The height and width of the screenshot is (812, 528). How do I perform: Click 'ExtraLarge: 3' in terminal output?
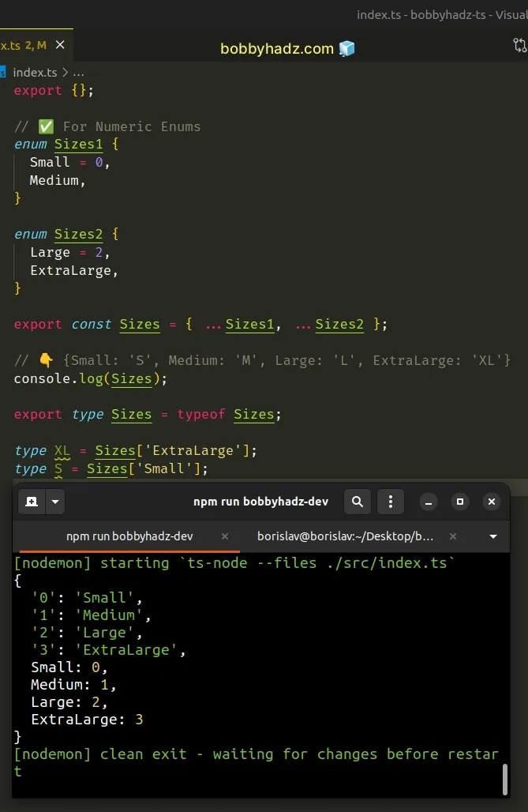[87, 720]
